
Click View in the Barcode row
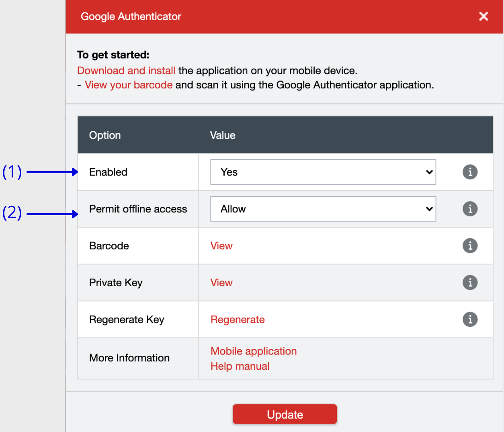coord(221,246)
